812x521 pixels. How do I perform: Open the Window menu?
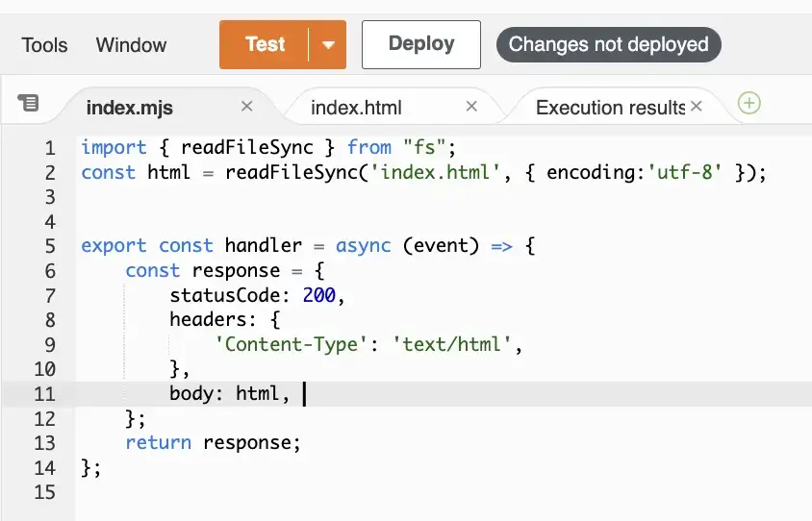(131, 45)
